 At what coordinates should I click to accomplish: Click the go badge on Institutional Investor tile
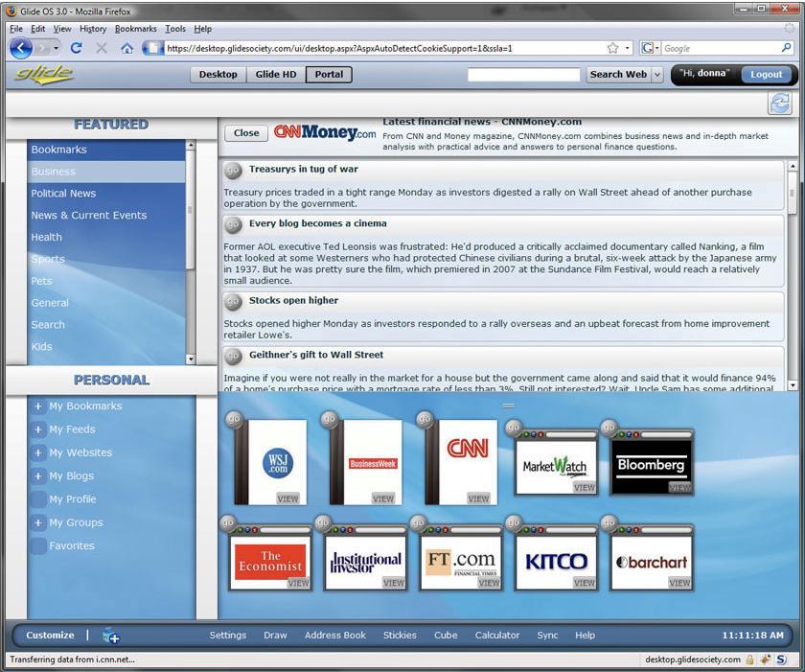(323, 522)
